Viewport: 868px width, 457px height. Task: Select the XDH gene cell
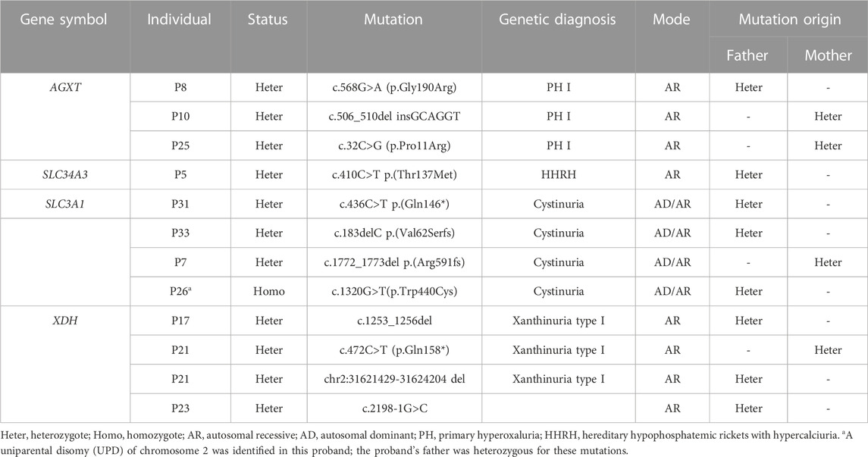click(65, 321)
